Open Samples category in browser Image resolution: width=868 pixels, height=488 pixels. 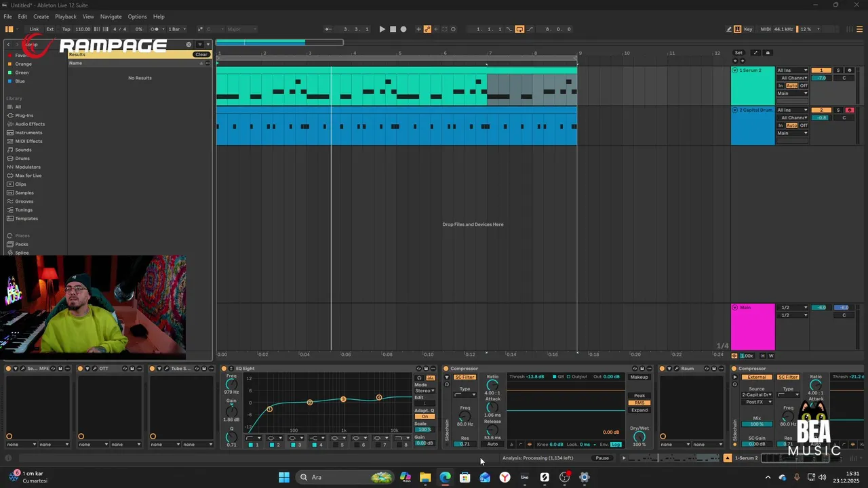coord(24,192)
